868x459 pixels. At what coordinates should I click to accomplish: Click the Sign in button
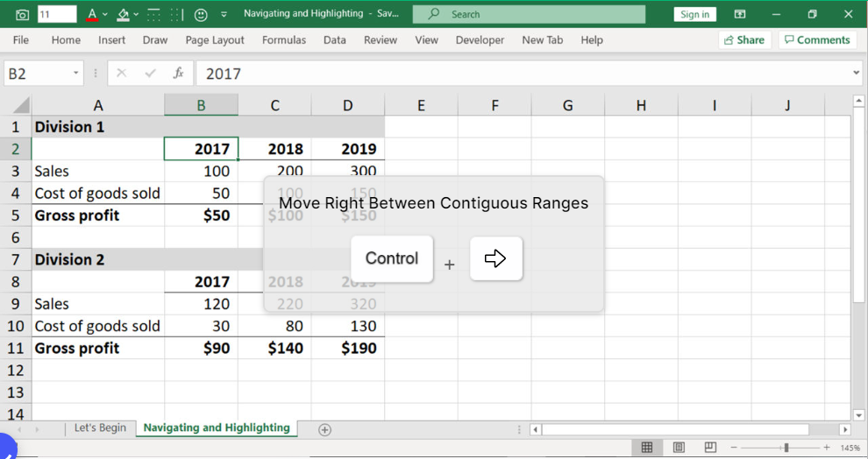click(694, 14)
